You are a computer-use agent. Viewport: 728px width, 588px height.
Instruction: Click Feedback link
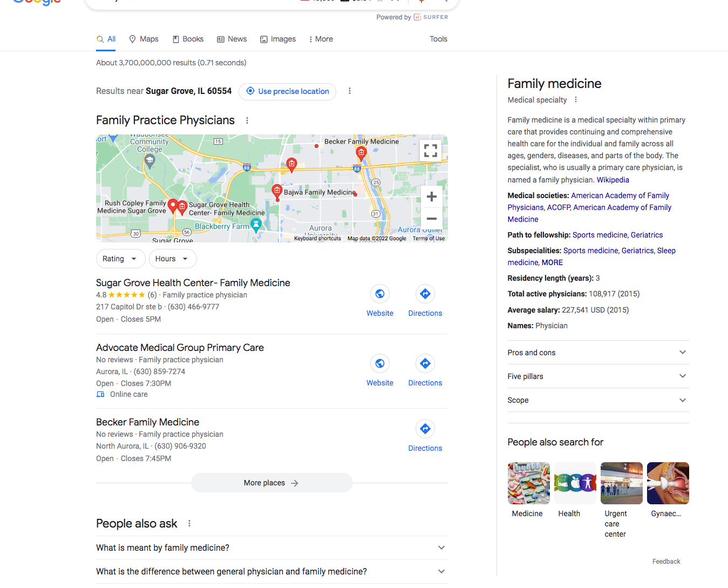[666, 562]
